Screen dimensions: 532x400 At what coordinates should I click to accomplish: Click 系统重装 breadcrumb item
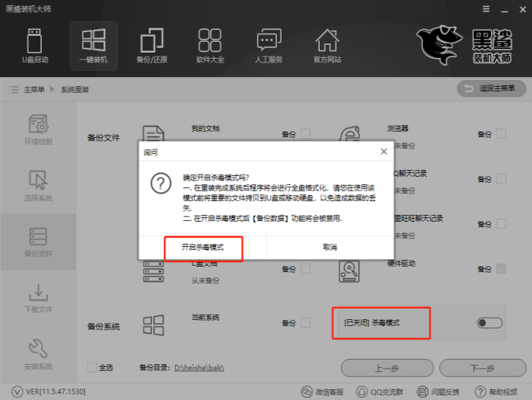coord(75,89)
